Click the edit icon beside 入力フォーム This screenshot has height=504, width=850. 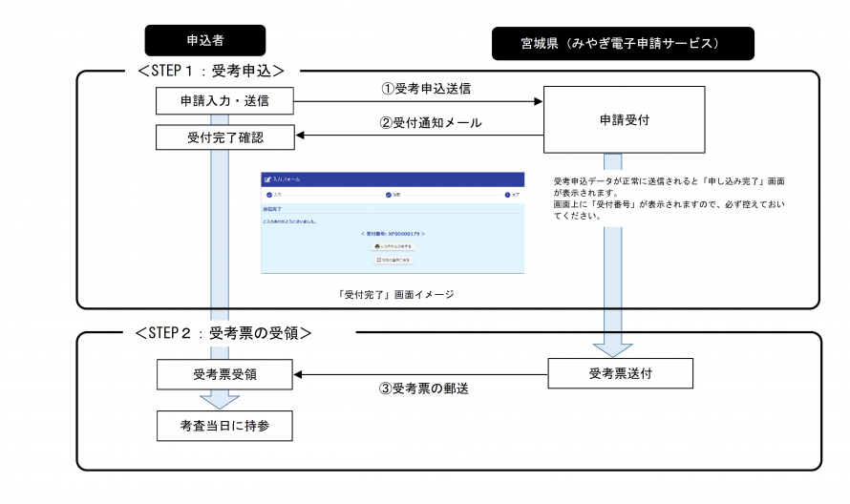point(266,178)
